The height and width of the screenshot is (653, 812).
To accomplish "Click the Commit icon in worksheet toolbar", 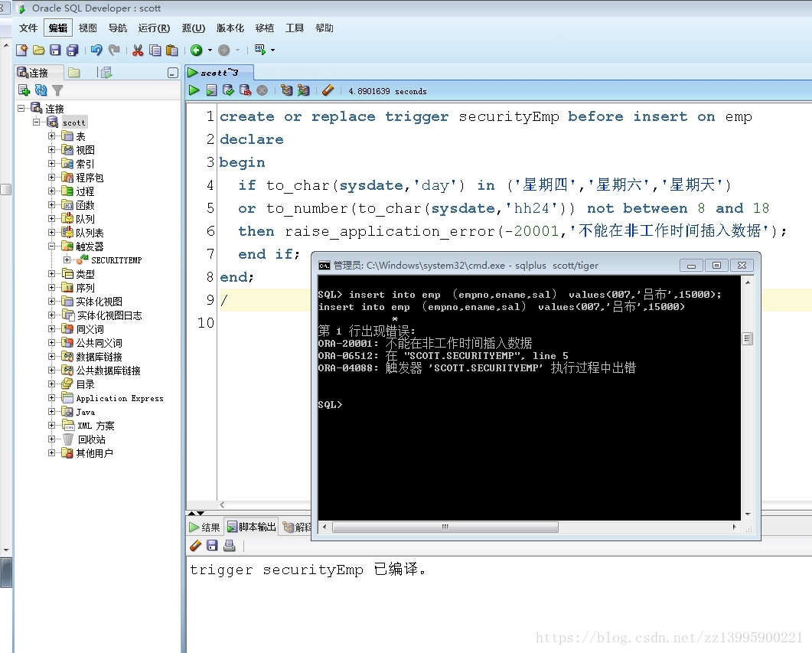I will pos(228,90).
